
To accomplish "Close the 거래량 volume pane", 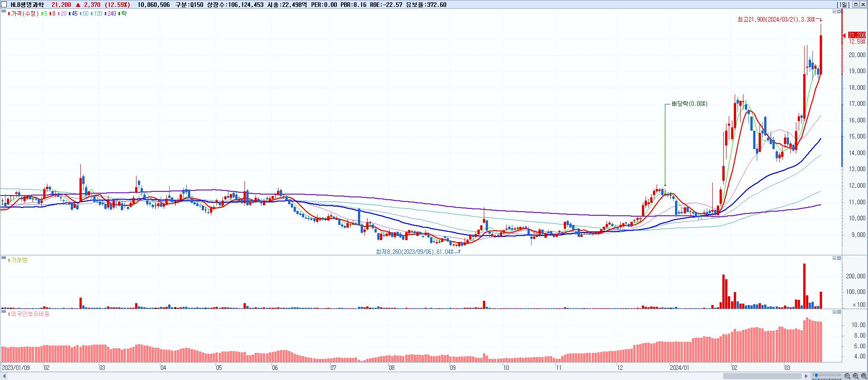I will pos(839,258).
